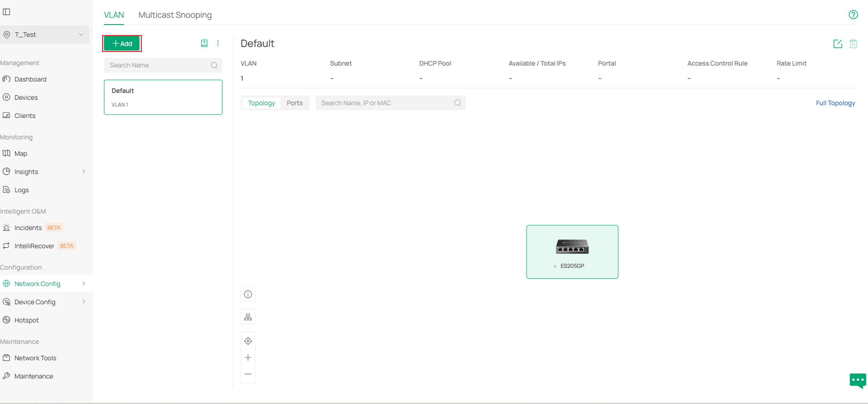Click the help question mark icon

[853, 15]
